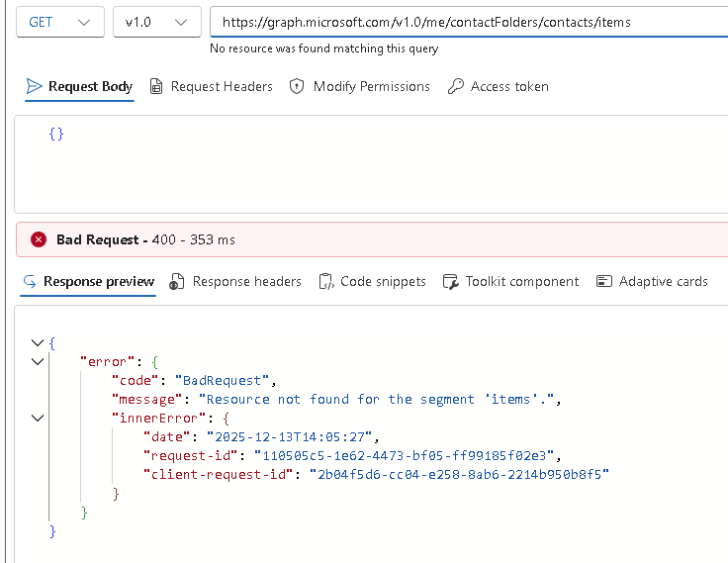Click the Code snippets icon
728x563 pixels.
pyautogui.click(x=326, y=281)
